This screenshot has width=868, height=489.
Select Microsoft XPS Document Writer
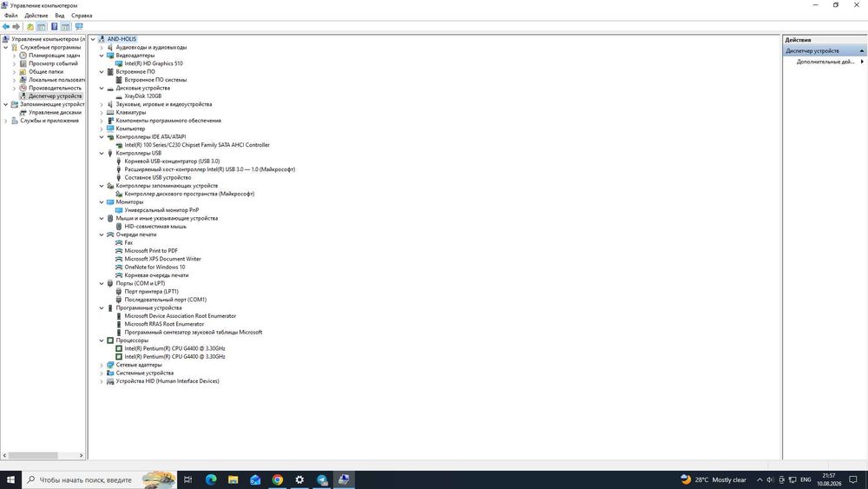point(162,259)
